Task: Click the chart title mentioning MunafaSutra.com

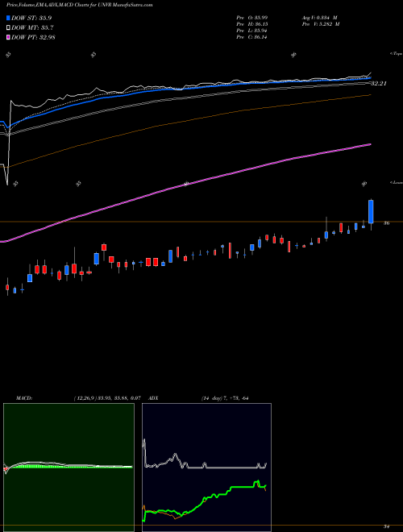Action: point(79,5)
